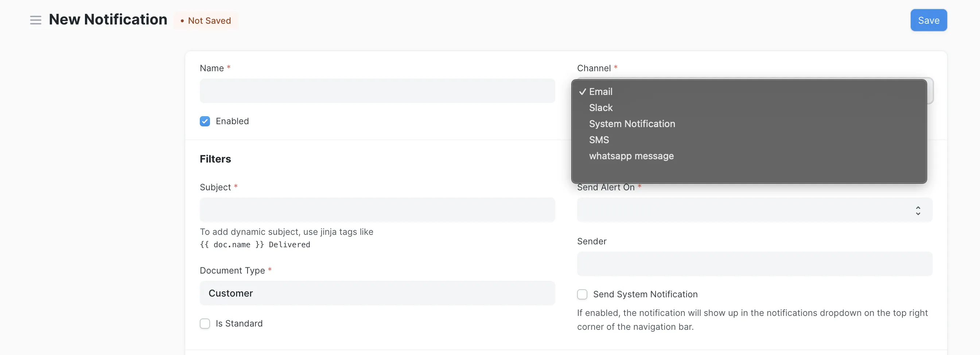Select System Notification channel option

631,124
